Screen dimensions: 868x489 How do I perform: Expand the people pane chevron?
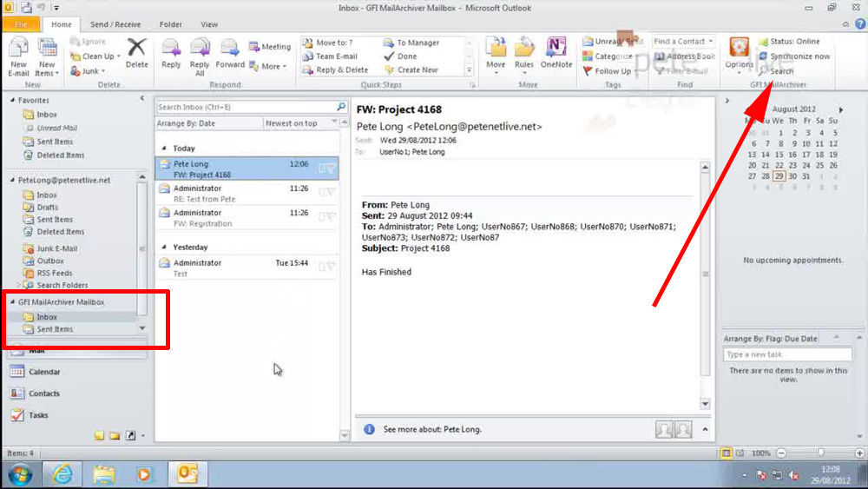(705, 429)
